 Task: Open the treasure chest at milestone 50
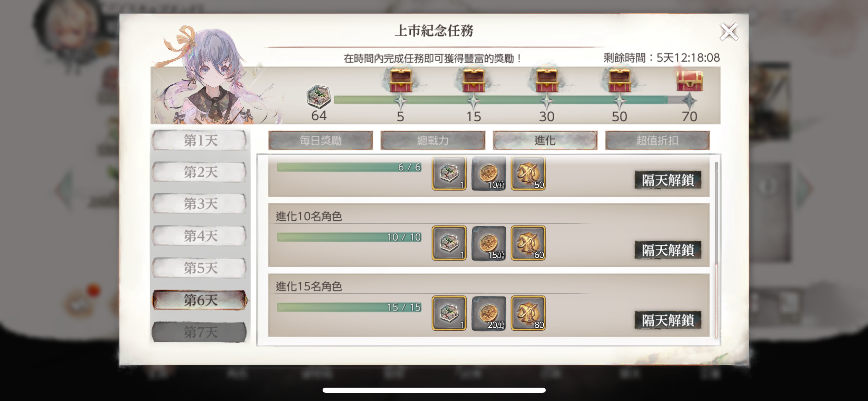[619, 81]
